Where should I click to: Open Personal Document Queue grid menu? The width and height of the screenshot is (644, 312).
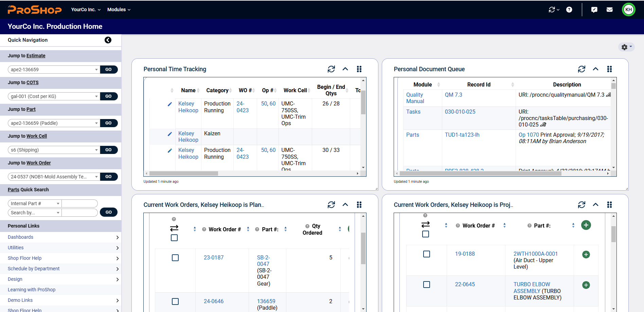609,69
